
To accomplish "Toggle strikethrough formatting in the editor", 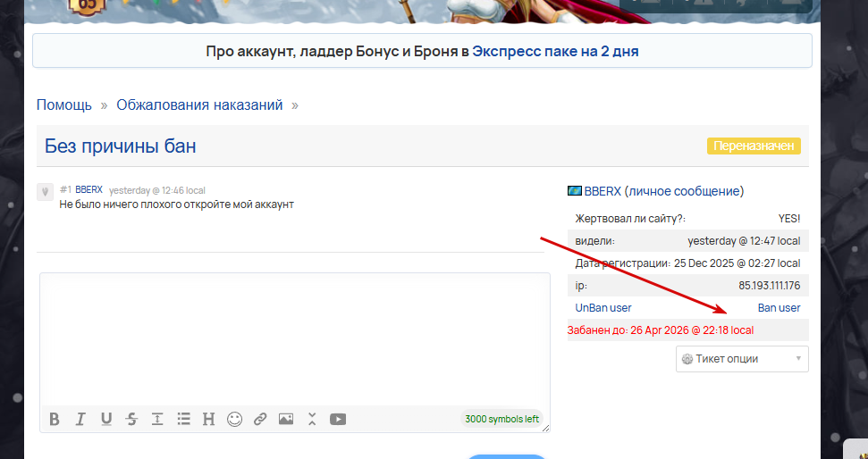I will tap(131, 419).
